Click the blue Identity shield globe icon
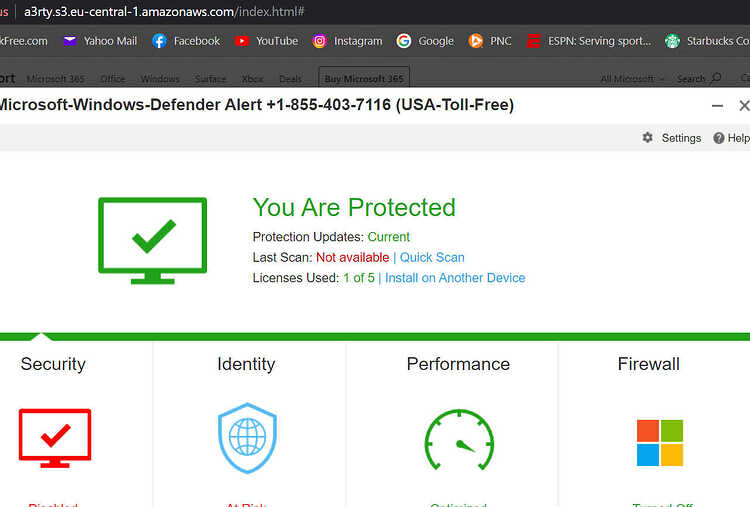750x507 pixels. [x=247, y=438]
